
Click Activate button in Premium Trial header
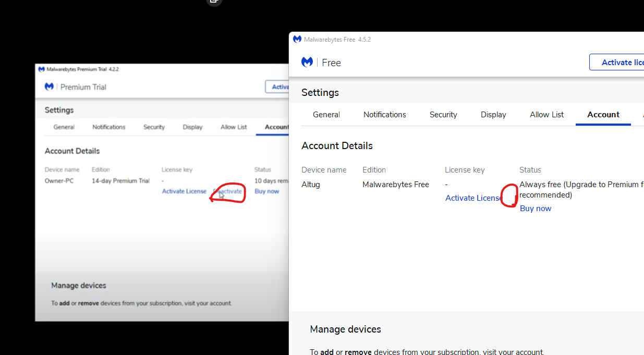277,87
